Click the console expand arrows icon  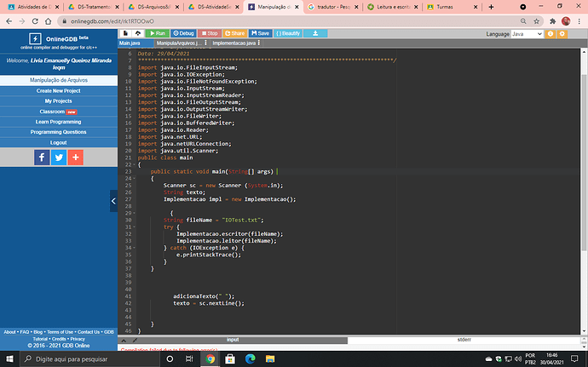(x=135, y=341)
